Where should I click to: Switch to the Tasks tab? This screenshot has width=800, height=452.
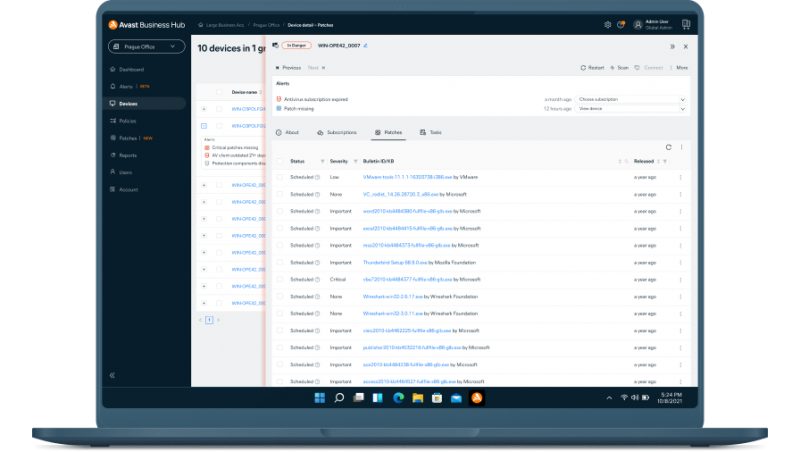point(431,133)
